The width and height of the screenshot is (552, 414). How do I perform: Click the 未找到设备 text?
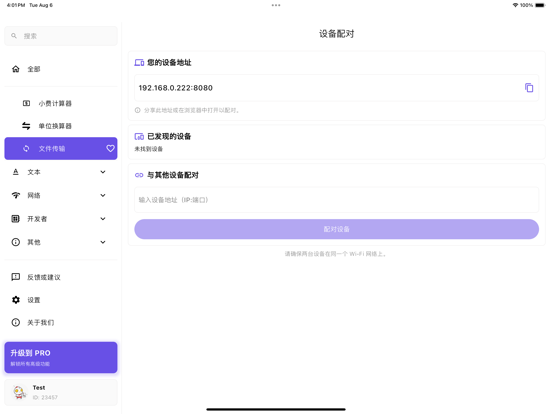coord(149,149)
